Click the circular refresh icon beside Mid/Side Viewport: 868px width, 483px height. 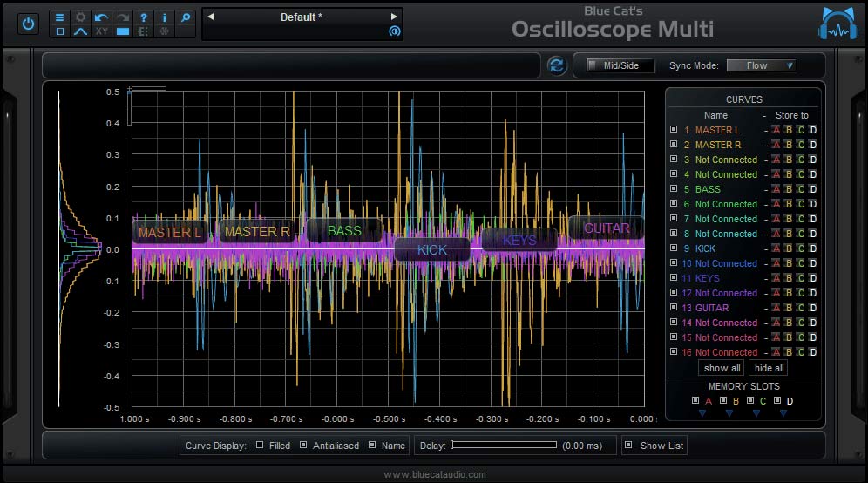coord(556,65)
